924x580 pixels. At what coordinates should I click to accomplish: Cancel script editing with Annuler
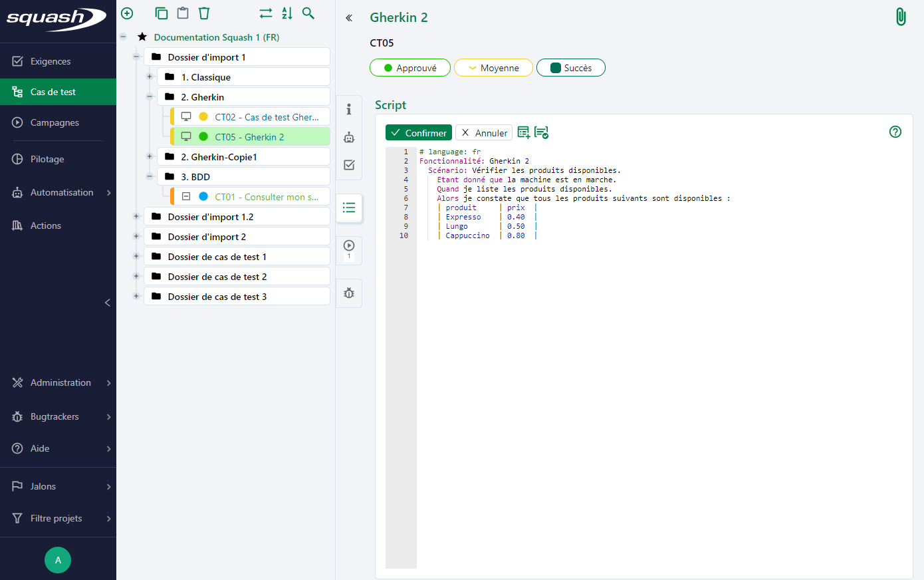(483, 132)
